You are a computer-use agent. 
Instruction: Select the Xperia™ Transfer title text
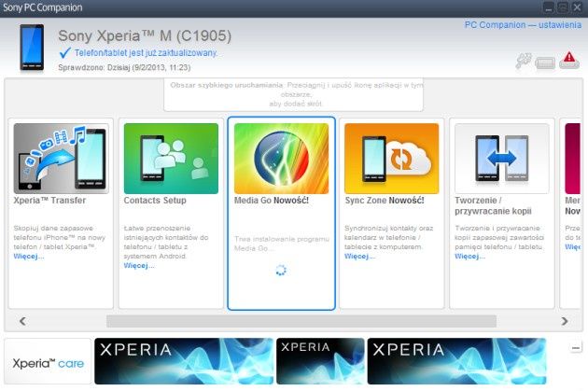pyautogui.click(x=49, y=201)
